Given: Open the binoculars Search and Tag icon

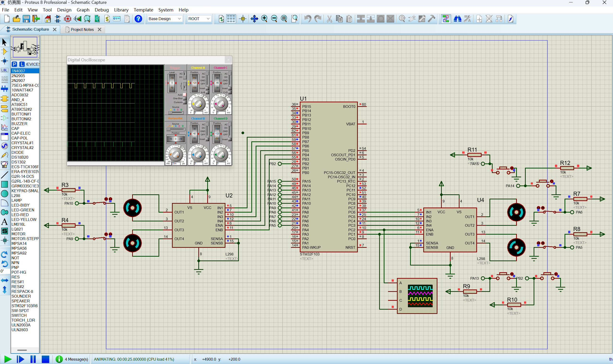Looking at the screenshot, I should point(457,19).
